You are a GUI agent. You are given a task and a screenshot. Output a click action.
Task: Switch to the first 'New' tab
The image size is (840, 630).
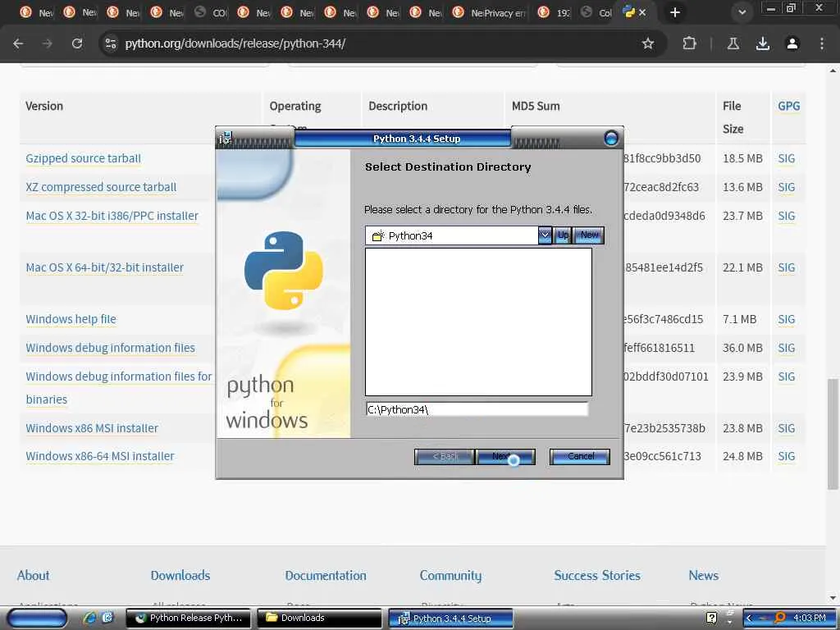coord(36,12)
